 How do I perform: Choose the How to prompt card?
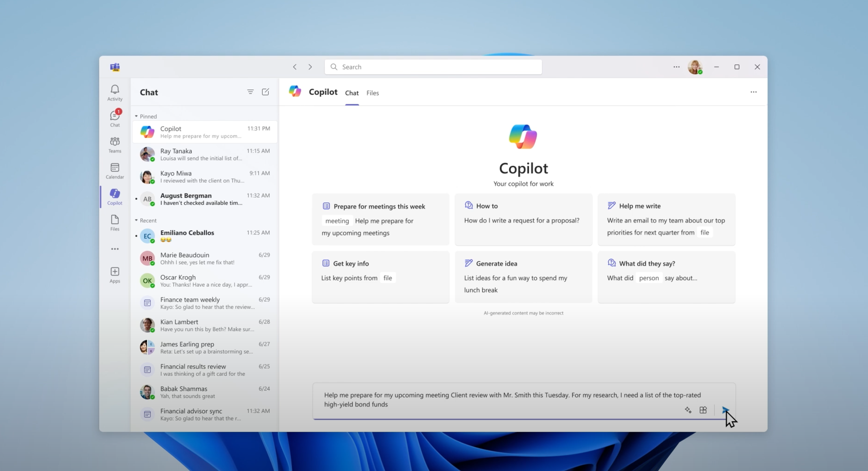pyautogui.click(x=523, y=219)
